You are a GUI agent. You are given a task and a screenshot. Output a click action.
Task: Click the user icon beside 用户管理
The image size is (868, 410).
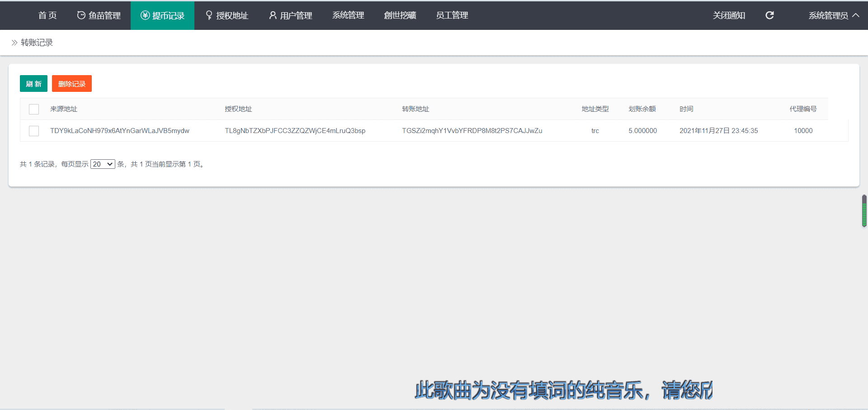273,15
